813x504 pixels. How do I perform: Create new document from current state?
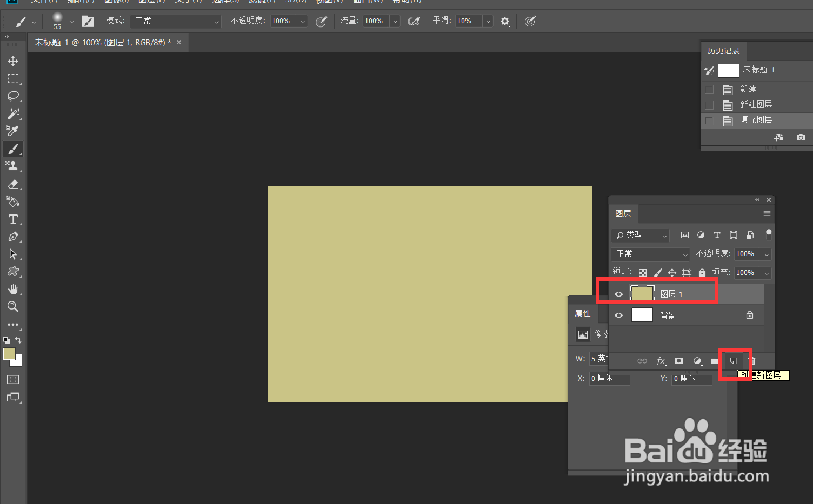(x=778, y=138)
